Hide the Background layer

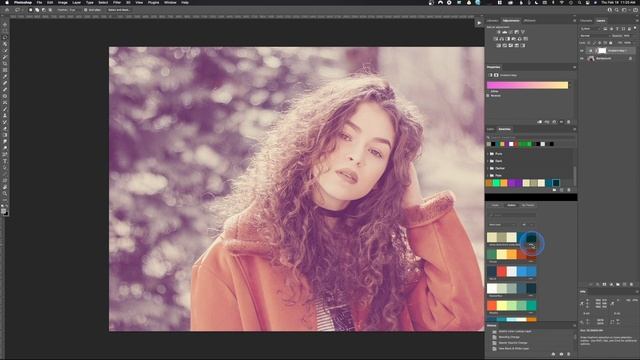pos(582,58)
